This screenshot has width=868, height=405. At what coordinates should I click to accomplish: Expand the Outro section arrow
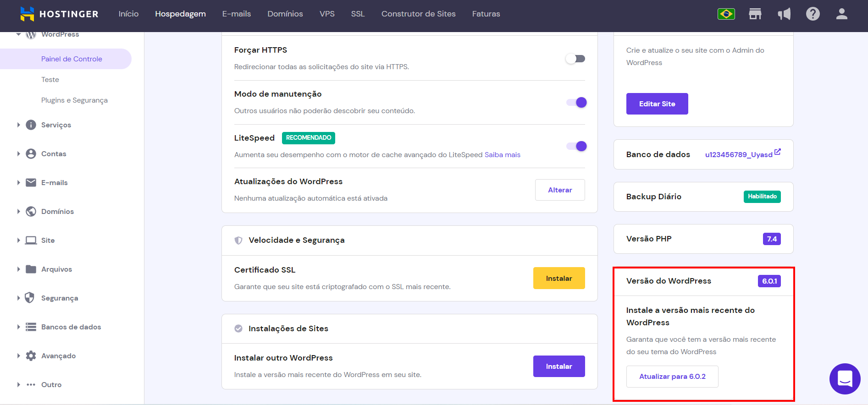(x=18, y=385)
